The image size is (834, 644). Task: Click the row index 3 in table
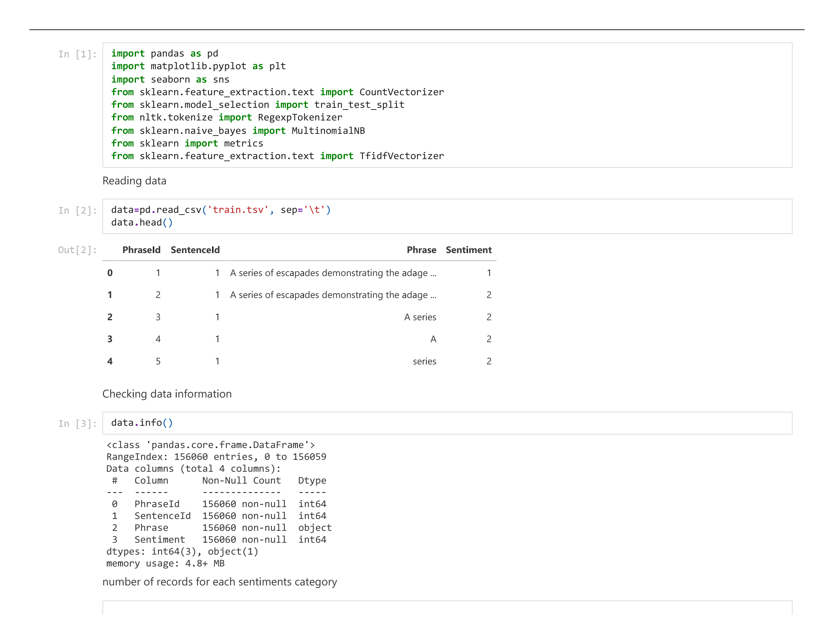(110, 339)
